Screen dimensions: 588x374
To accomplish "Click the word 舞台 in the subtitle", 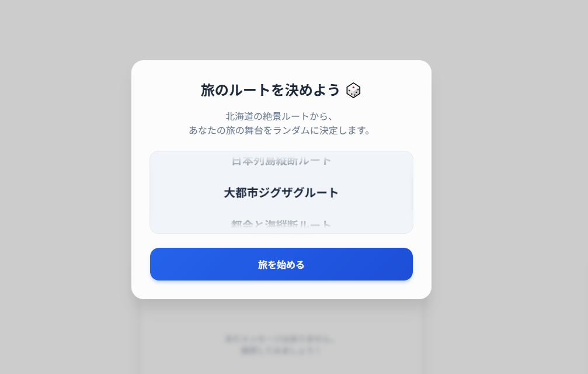I will click(x=254, y=130).
